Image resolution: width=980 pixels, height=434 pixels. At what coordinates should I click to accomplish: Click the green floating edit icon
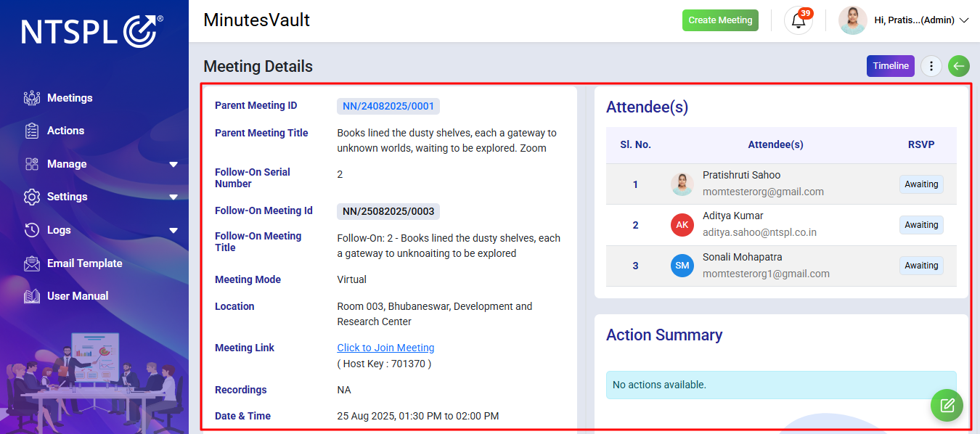click(947, 405)
